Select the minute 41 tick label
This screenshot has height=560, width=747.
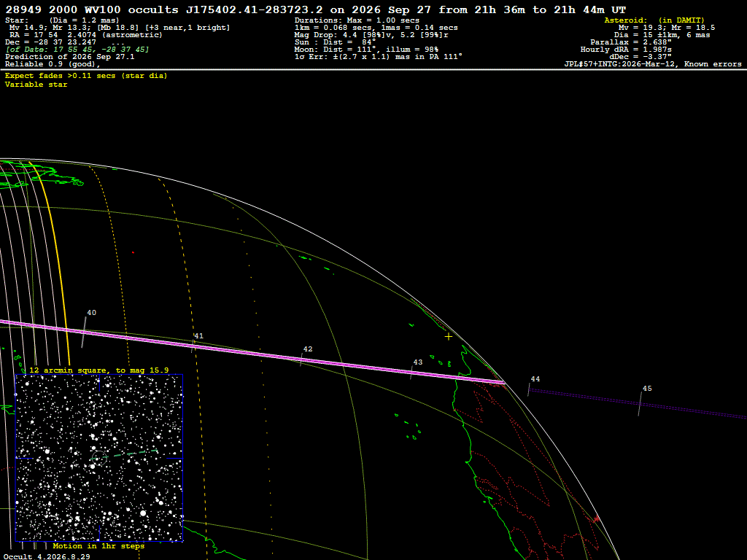click(x=198, y=335)
